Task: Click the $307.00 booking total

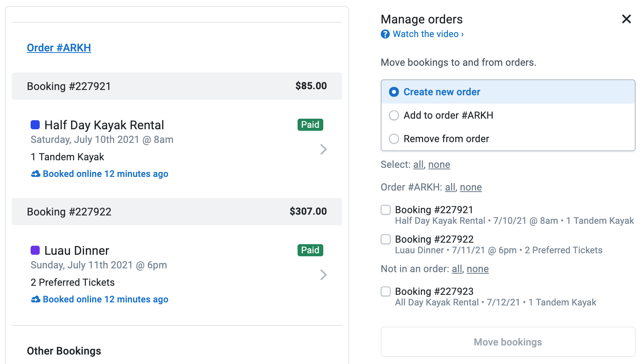Action: pos(308,211)
